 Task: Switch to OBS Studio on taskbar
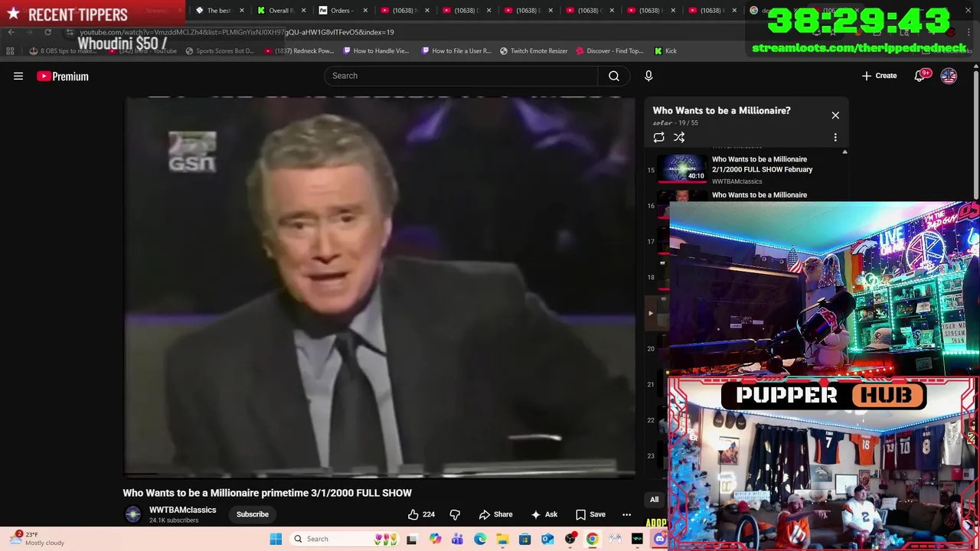[570, 539]
